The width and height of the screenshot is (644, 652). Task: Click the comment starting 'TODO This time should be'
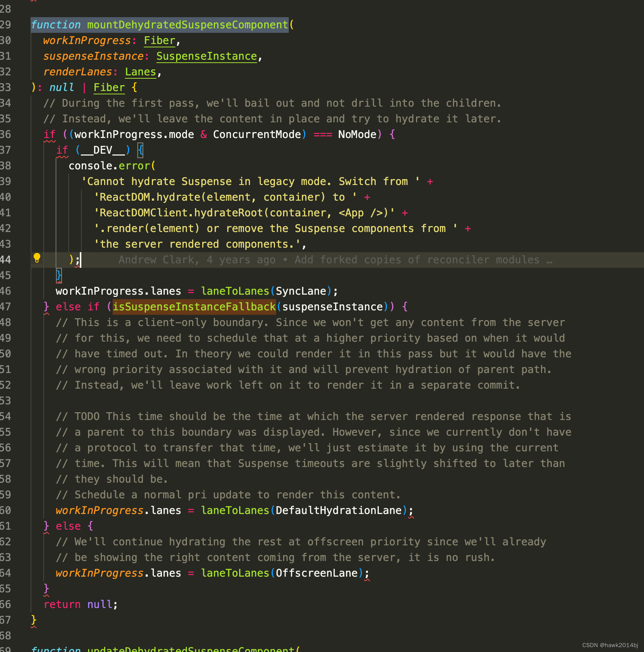pos(313,416)
